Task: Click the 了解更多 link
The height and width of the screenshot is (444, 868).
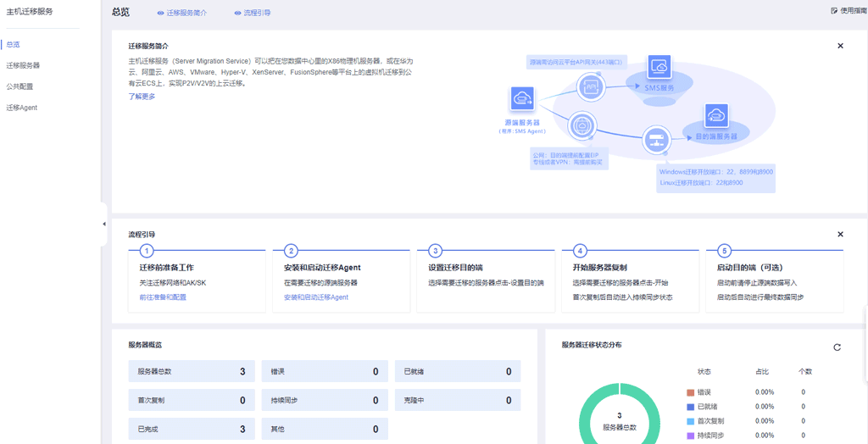Action: tap(142, 97)
